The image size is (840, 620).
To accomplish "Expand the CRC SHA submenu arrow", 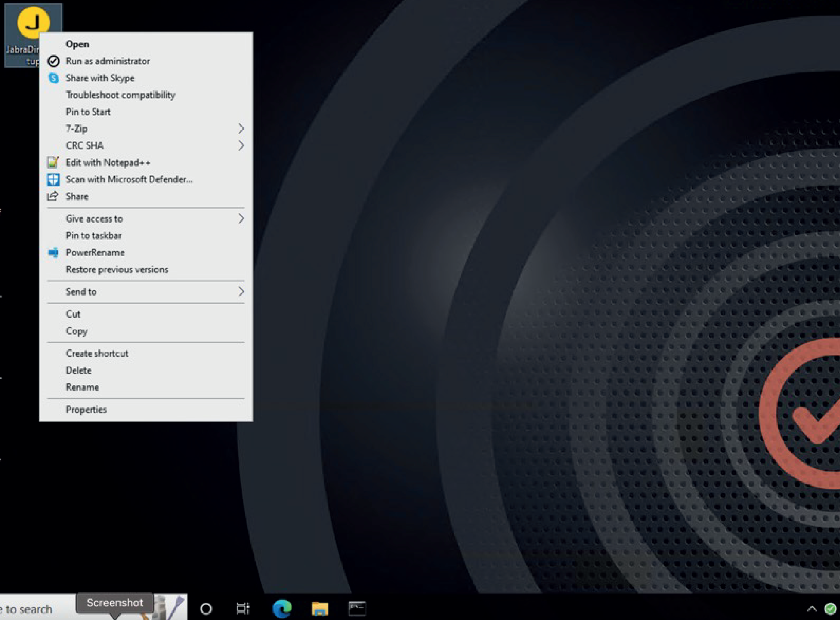I will click(241, 146).
